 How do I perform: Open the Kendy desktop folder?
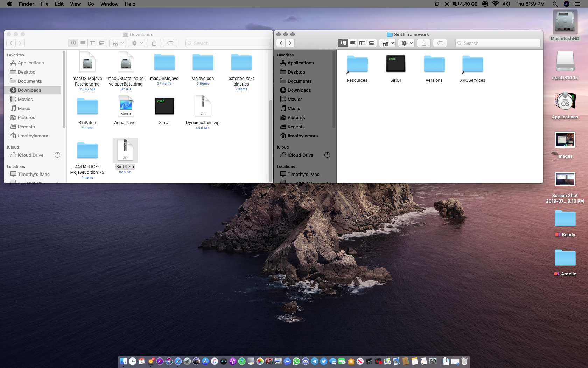[565, 218]
